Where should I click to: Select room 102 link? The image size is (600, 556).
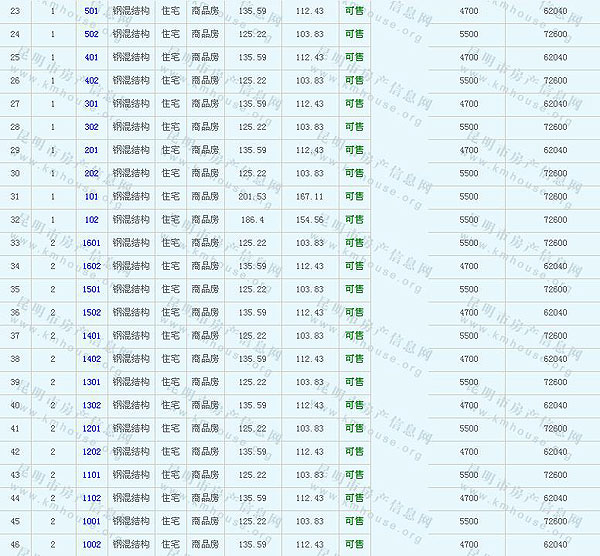click(x=91, y=220)
